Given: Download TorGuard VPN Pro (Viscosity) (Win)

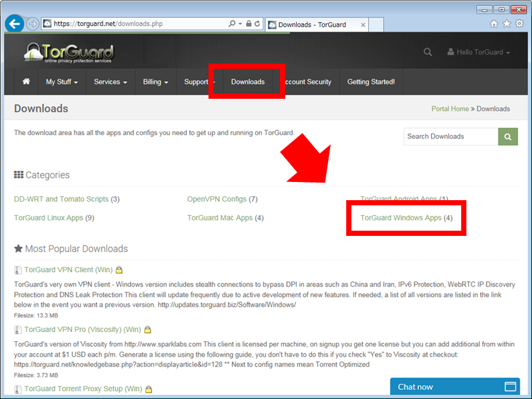Looking at the screenshot, I should 82,329.
